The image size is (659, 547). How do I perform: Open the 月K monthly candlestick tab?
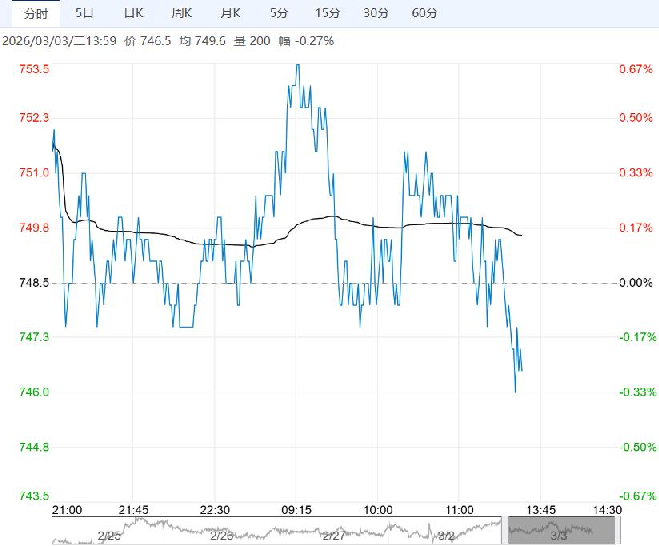[x=230, y=13]
